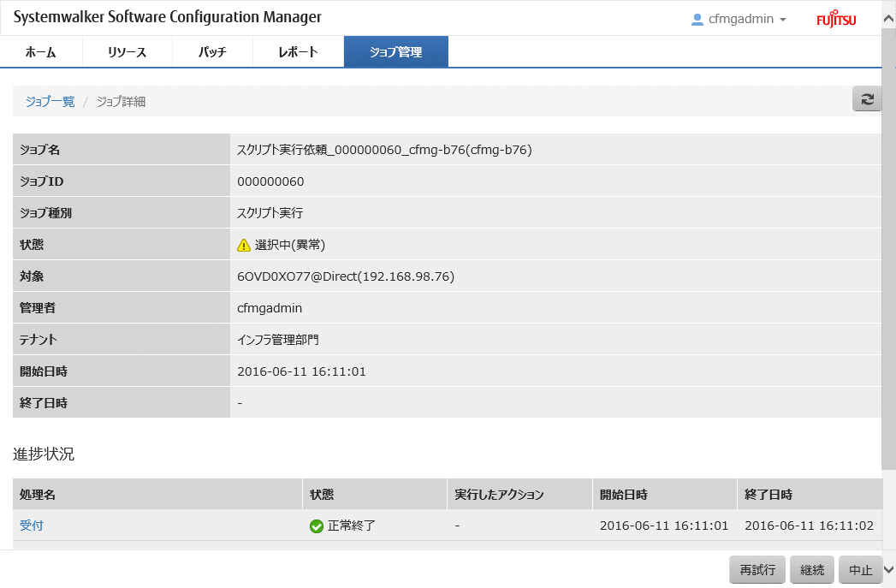The height and width of the screenshot is (588, 896).
Task: Click the job name value スクリプト実行依頼_000000060_cfmg-b76(cfmg-b76)
Action: [384, 150]
